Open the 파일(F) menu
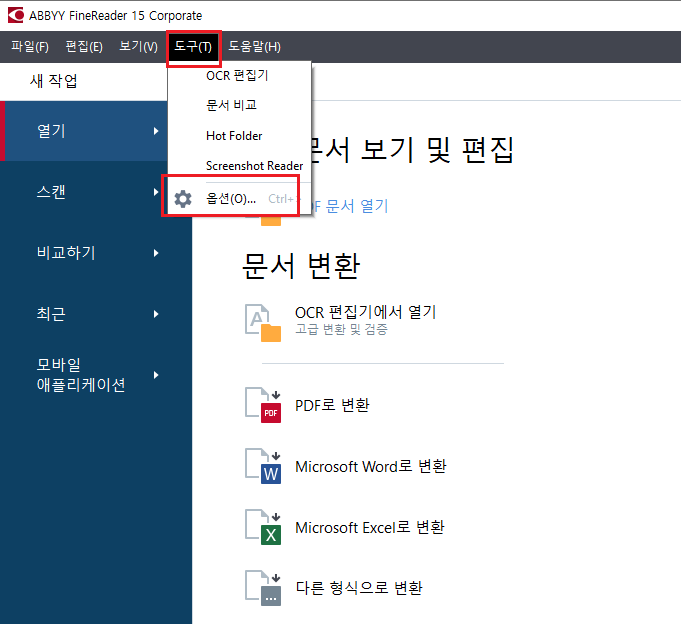Screen dimensions: 681x624 pos(30,46)
